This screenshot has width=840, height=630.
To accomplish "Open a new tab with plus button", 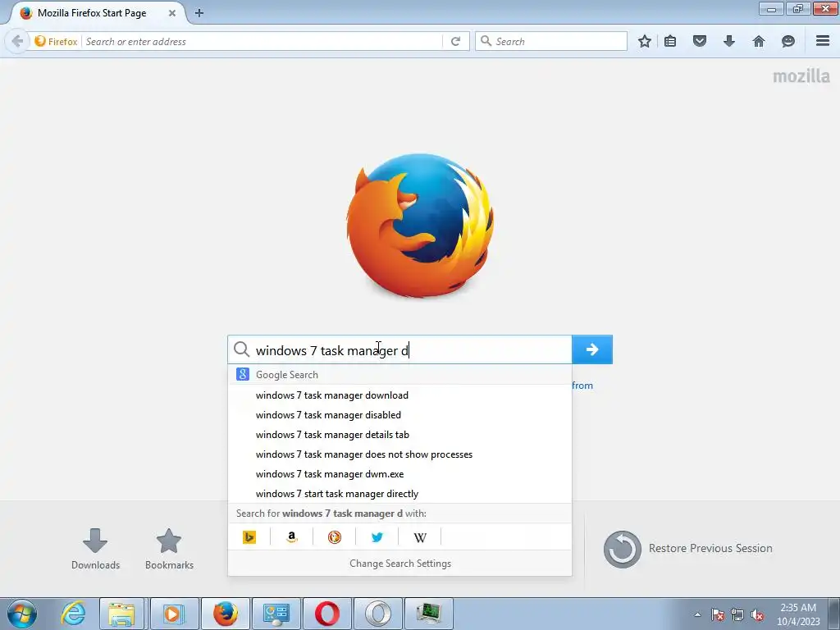I will (x=199, y=13).
